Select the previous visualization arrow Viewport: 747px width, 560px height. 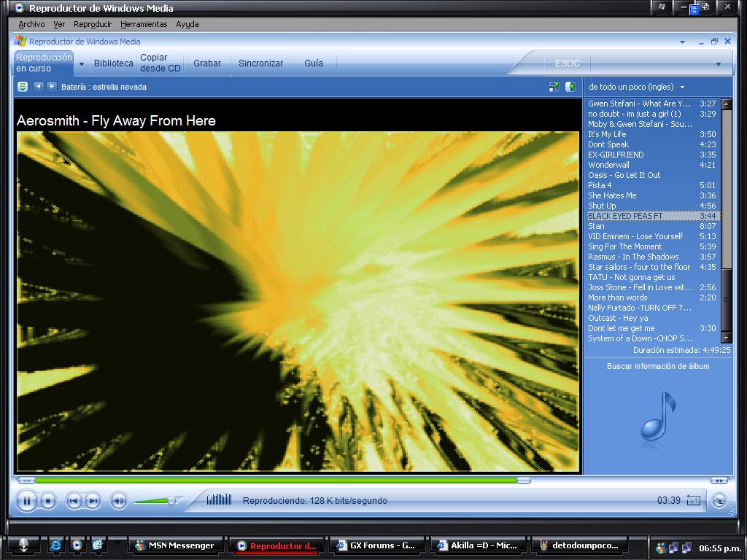click(39, 87)
